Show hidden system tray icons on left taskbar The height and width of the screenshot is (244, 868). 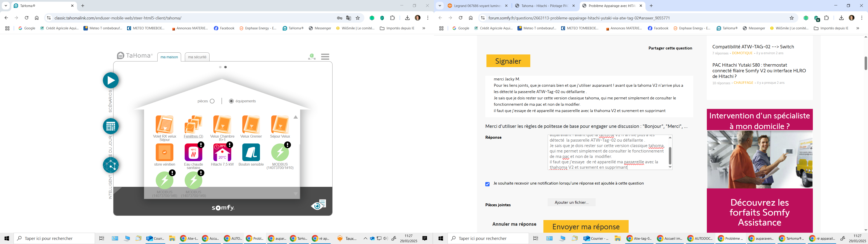tap(365, 239)
